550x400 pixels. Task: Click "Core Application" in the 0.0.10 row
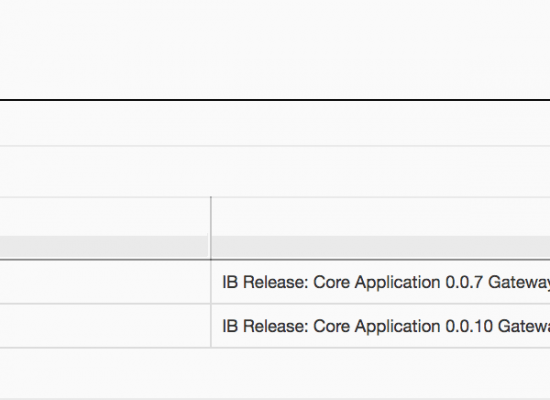[376, 326]
